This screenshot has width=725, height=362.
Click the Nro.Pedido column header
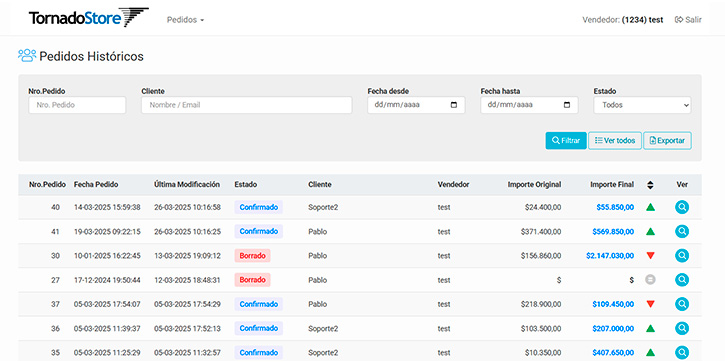point(47,184)
